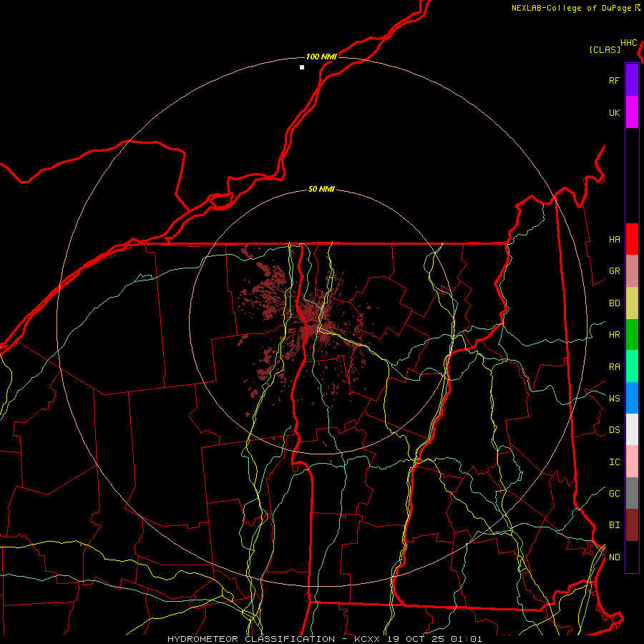Click the RF purple legend swatch

(x=632, y=80)
